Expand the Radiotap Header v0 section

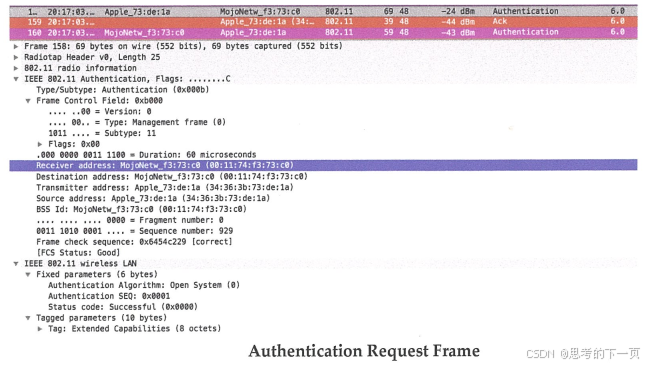coord(16,57)
